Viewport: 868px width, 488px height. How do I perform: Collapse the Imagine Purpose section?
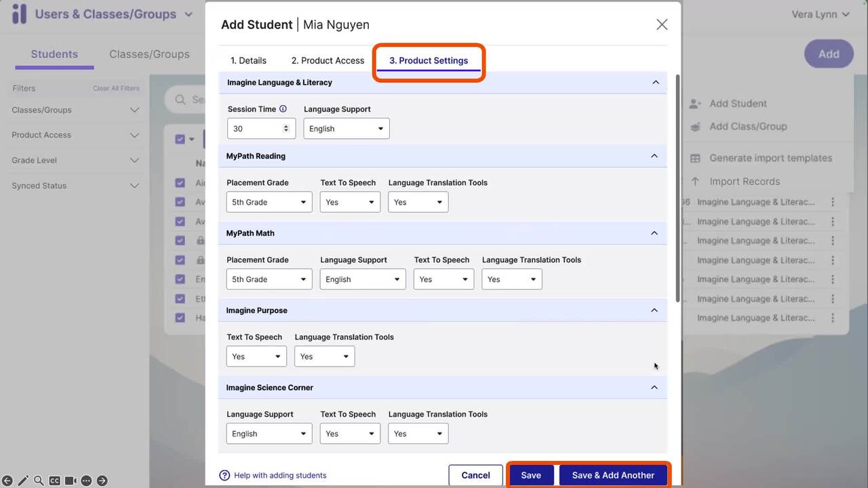coord(654,310)
